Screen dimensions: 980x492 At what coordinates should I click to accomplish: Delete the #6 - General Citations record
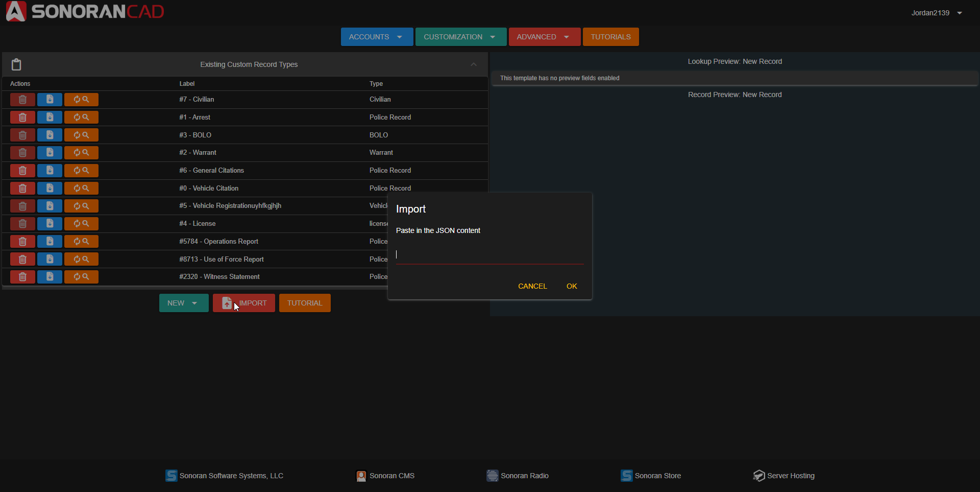point(22,171)
